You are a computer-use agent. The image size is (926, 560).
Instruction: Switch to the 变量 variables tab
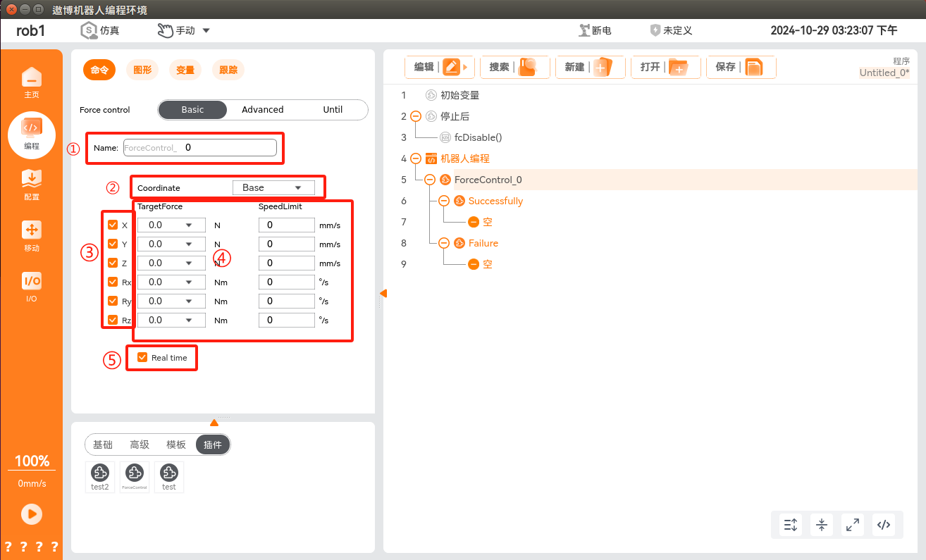(185, 70)
